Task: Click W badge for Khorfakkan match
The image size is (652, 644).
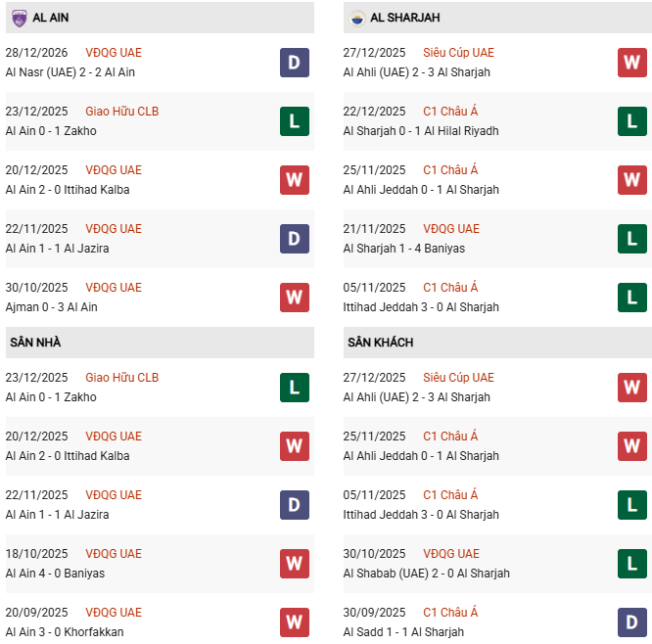Action: [295, 622]
